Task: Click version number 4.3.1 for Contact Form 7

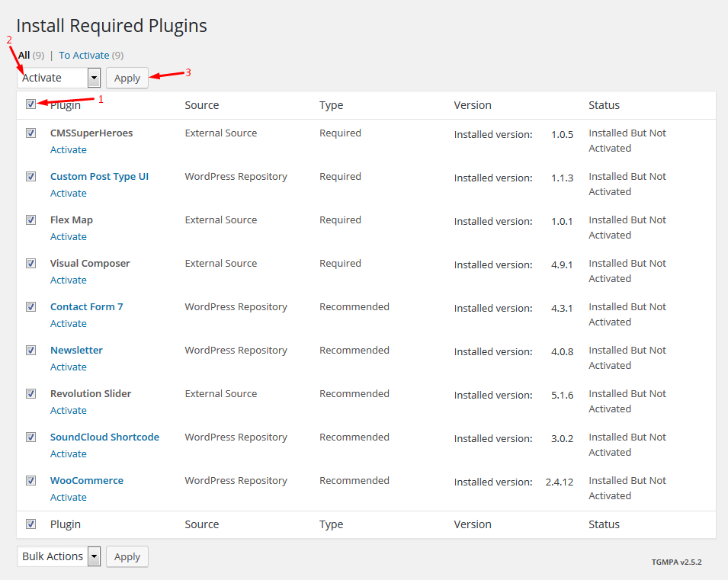Action: click(x=562, y=309)
